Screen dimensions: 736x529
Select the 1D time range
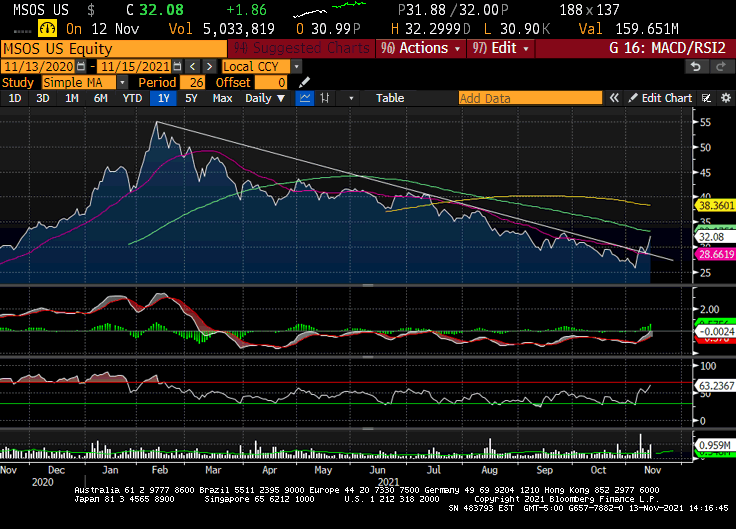[x=15, y=98]
